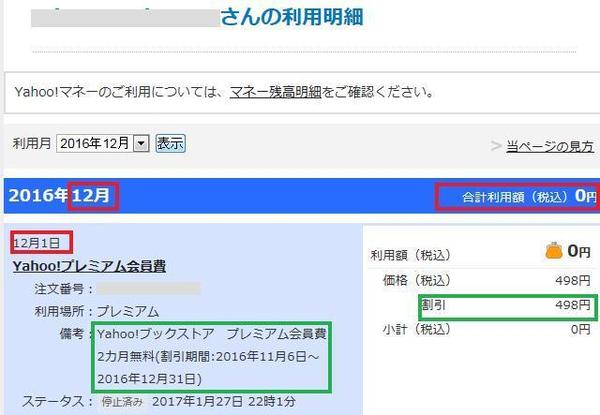Click the 2017年1月27日 22時1分 timestamp

click(224, 402)
